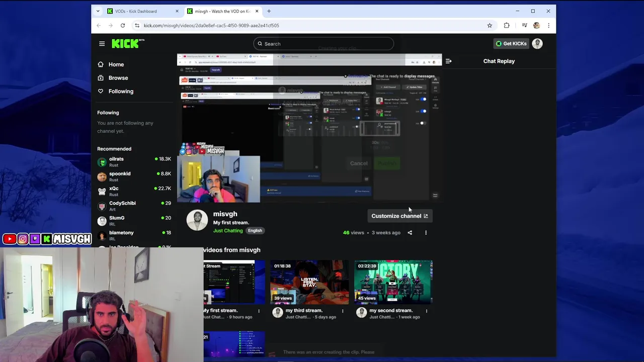This screenshot has height=362, width=644.
Task: Open my second stream thumbnail
Action: [393, 282]
